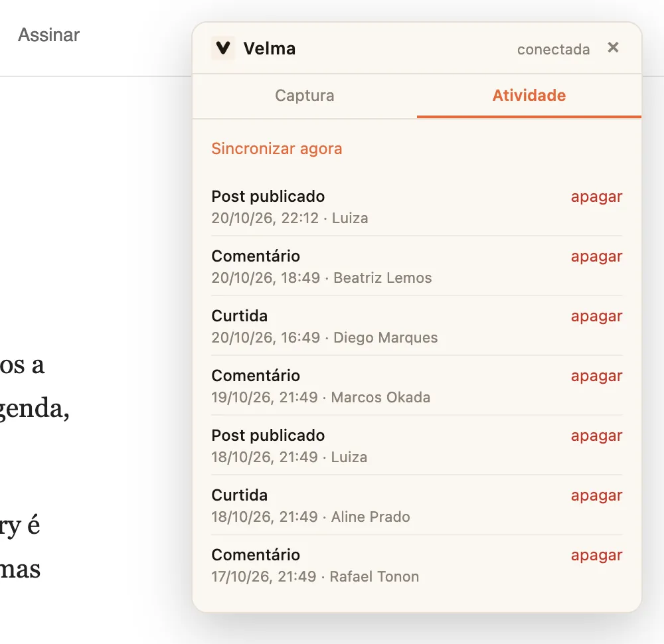The height and width of the screenshot is (644, 664).
Task: Open the Curtida title above Diego Marques
Action: click(239, 316)
